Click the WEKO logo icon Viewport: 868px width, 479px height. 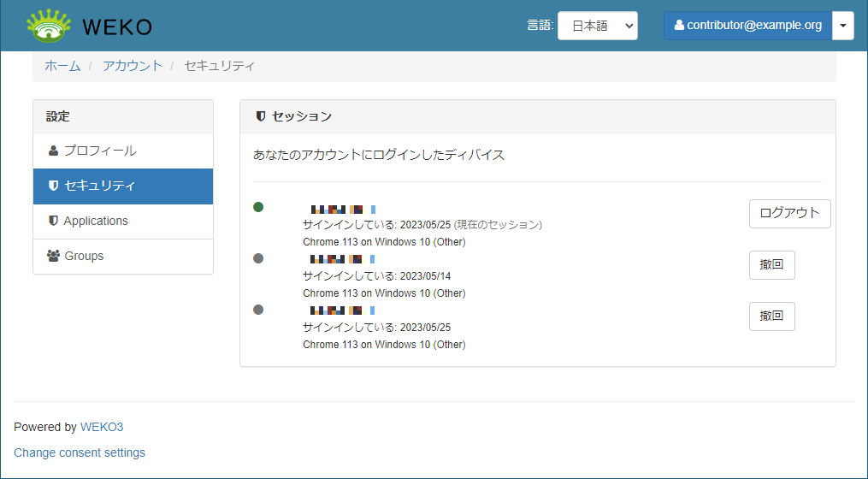coord(49,26)
